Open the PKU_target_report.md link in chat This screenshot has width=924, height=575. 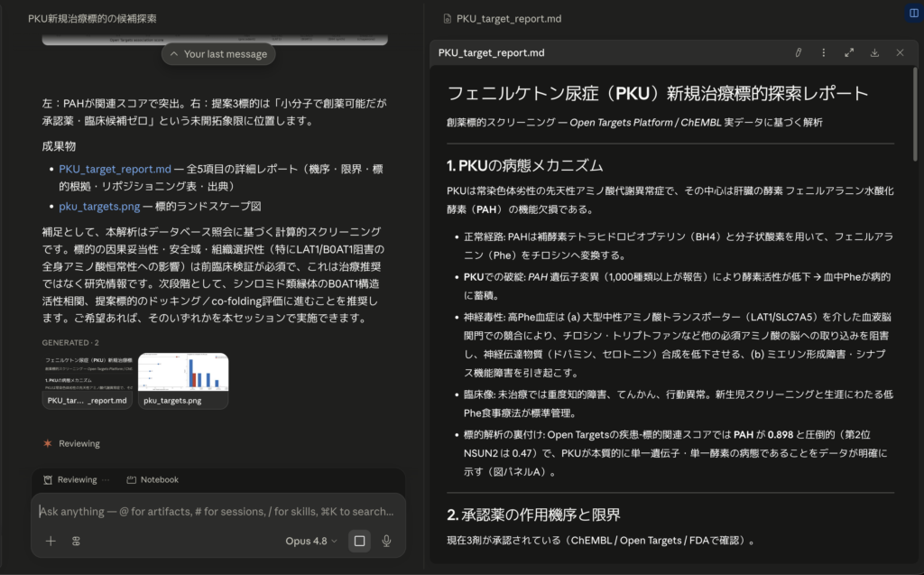(115, 169)
